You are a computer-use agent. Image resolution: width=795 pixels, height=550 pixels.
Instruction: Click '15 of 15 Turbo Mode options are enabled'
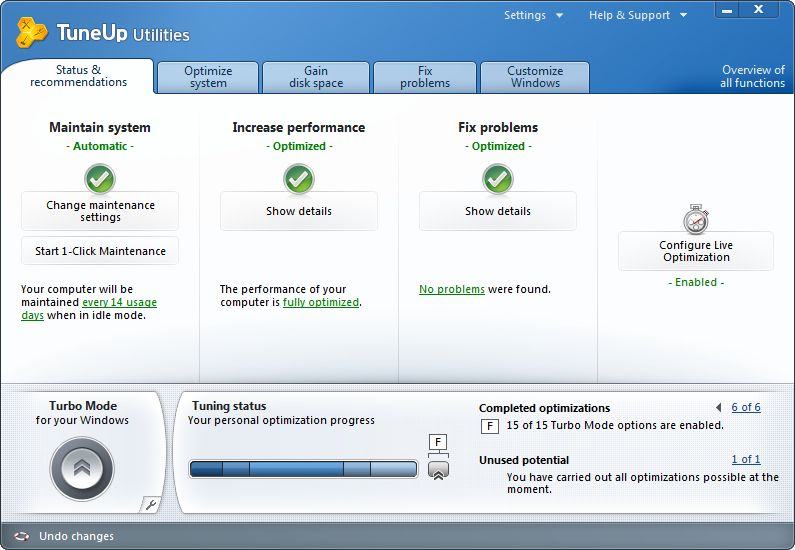click(615, 425)
